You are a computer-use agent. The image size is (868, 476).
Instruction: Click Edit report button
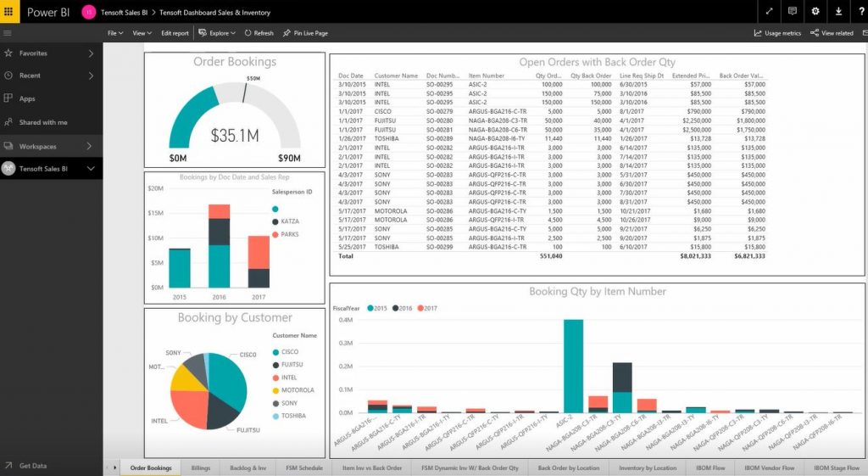(175, 33)
